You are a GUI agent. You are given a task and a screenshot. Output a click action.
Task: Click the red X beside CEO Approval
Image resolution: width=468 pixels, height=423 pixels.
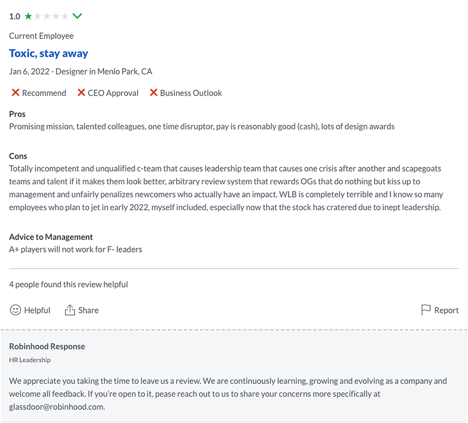pos(81,93)
